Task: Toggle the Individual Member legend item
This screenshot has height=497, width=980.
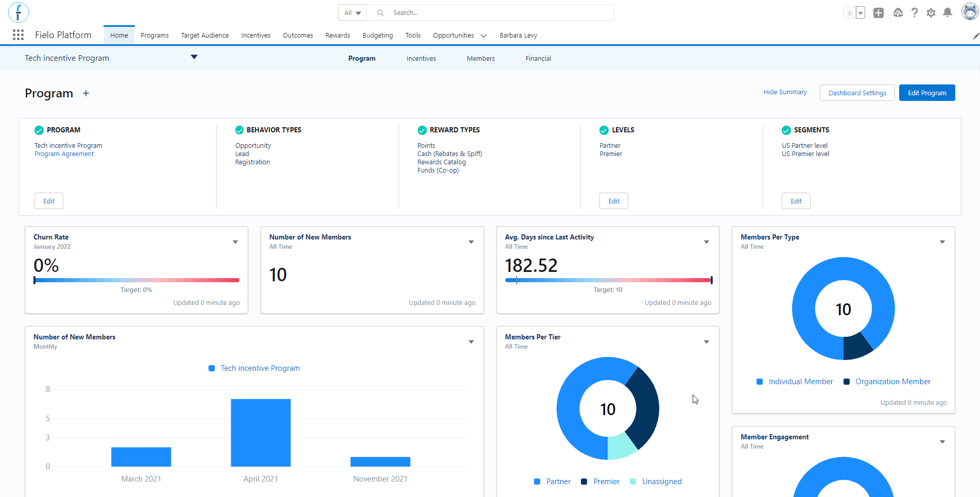Action: point(795,382)
